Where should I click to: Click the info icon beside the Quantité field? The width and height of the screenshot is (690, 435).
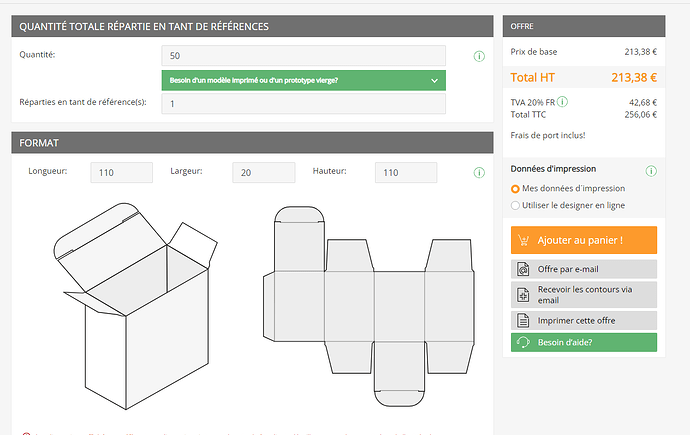coord(479,56)
